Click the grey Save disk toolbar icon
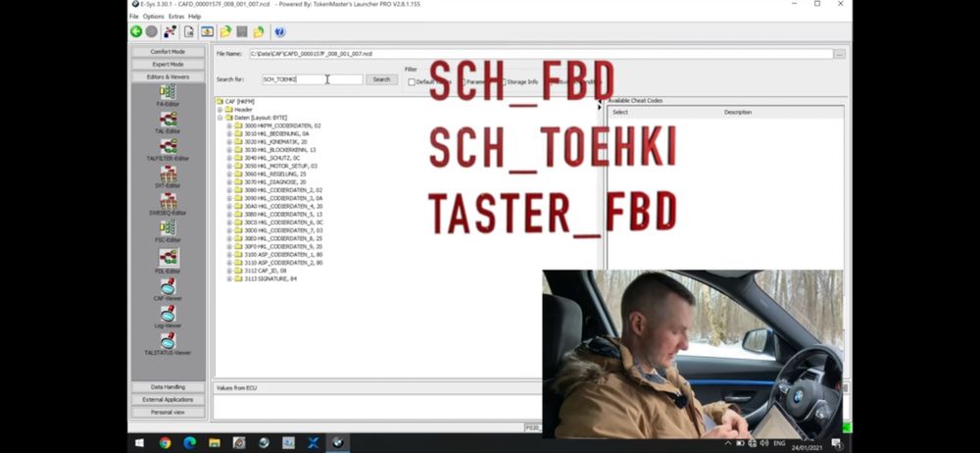Image resolution: width=980 pixels, height=453 pixels. 242,31
